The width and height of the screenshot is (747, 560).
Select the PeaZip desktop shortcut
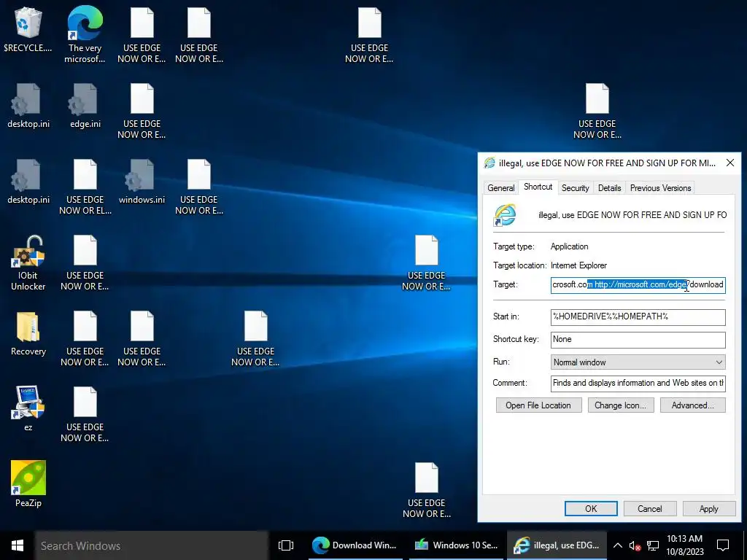[x=28, y=484]
